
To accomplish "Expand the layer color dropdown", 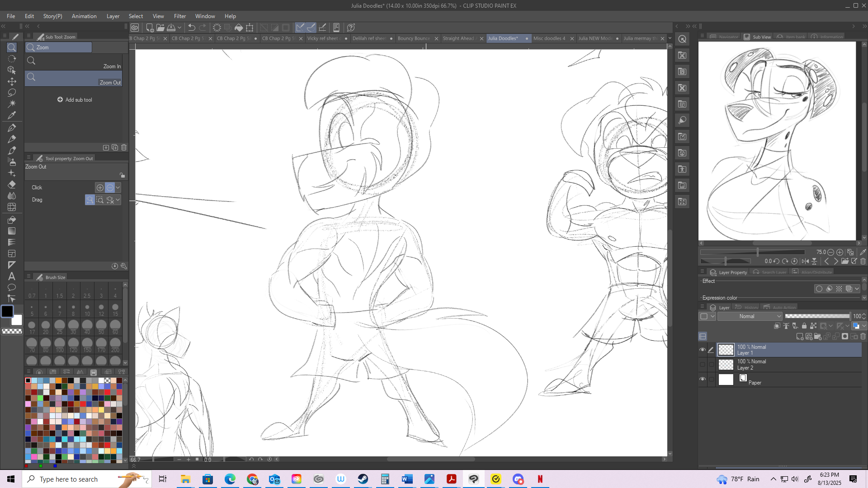I will pos(864,326).
